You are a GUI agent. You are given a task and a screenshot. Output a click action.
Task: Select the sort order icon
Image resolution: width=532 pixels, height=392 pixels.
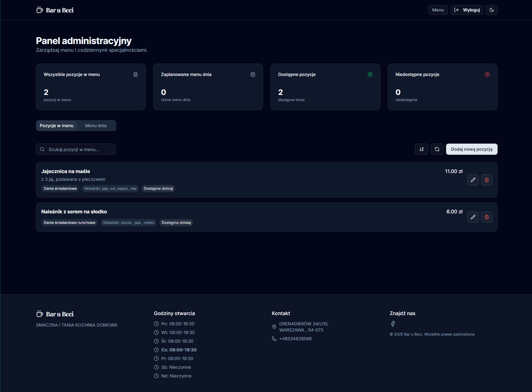421,149
